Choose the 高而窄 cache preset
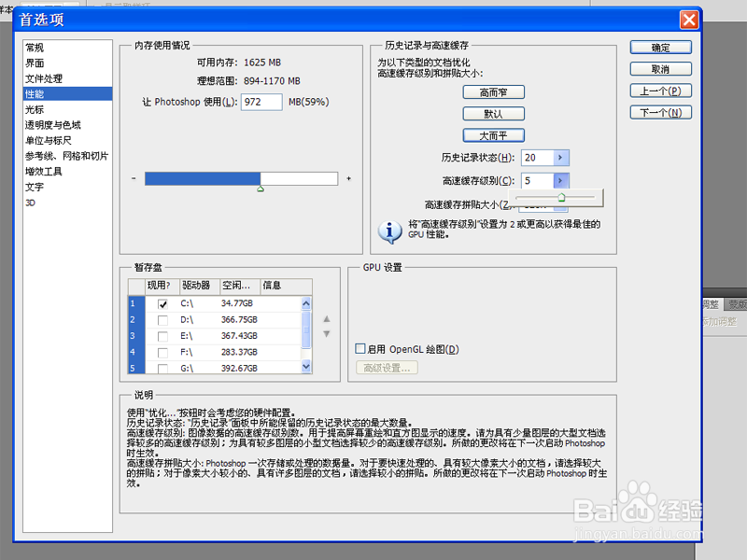The image size is (747, 560). pos(494,92)
